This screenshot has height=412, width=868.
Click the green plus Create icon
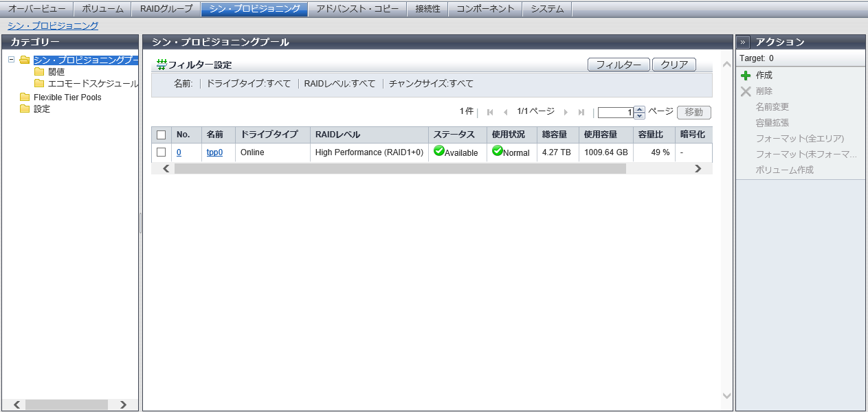(x=746, y=76)
